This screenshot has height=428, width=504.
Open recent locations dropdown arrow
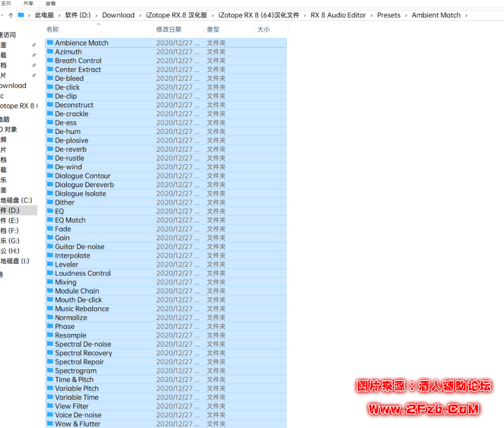[x=2, y=15]
